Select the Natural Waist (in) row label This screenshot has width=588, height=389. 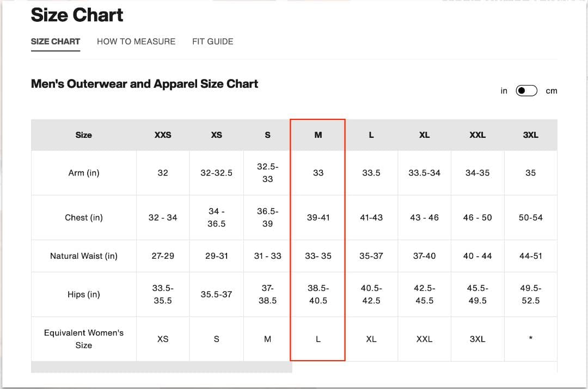(84, 256)
